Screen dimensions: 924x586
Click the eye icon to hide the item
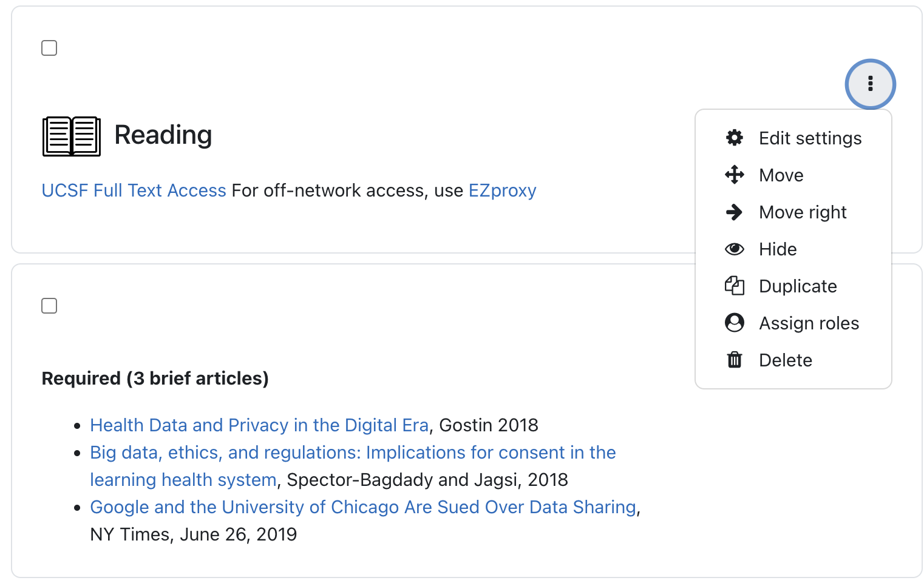(735, 249)
